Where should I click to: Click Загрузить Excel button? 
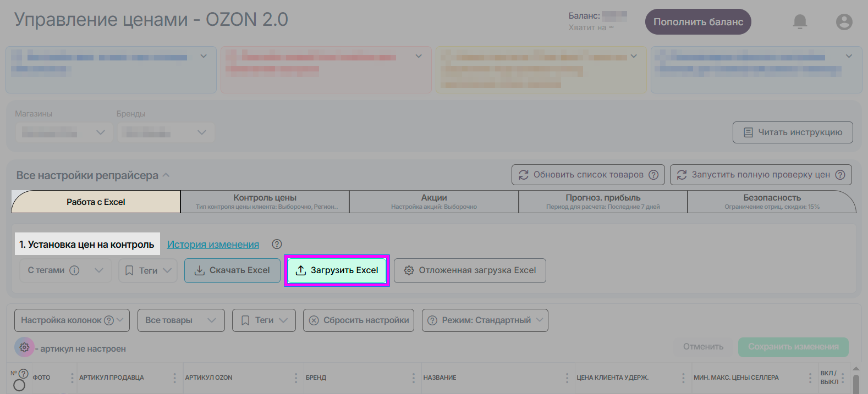(337, 270)
